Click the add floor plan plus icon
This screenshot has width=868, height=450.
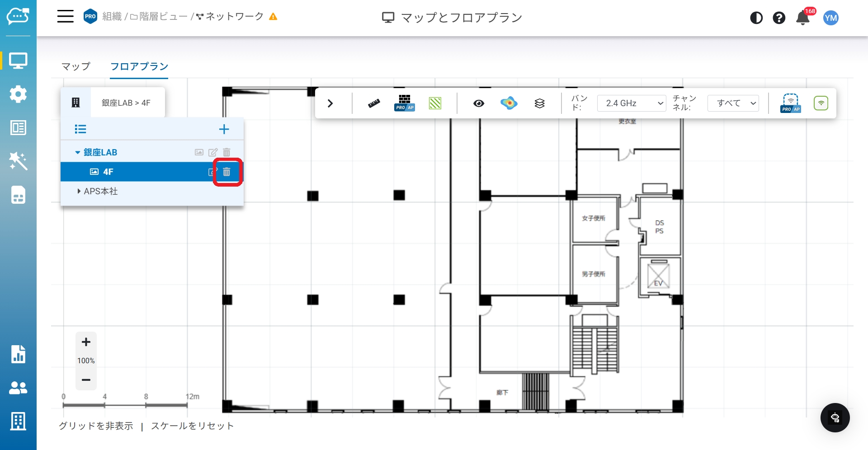point(224,130)
